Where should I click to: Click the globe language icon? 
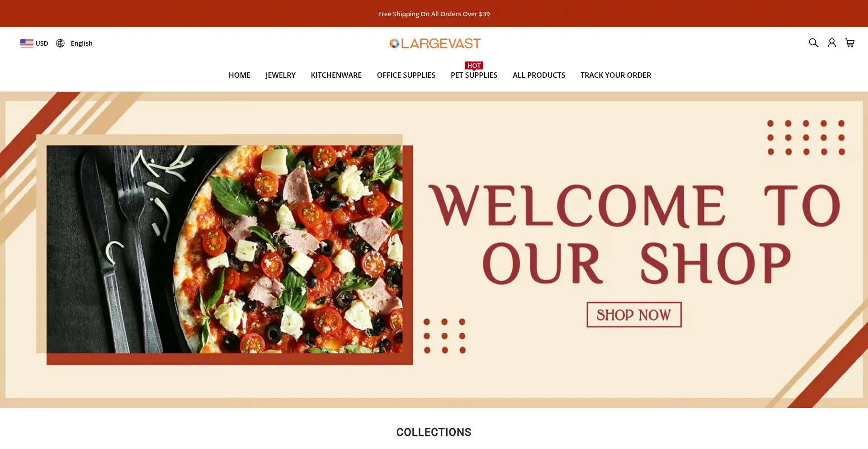click(x=60, y=43)
